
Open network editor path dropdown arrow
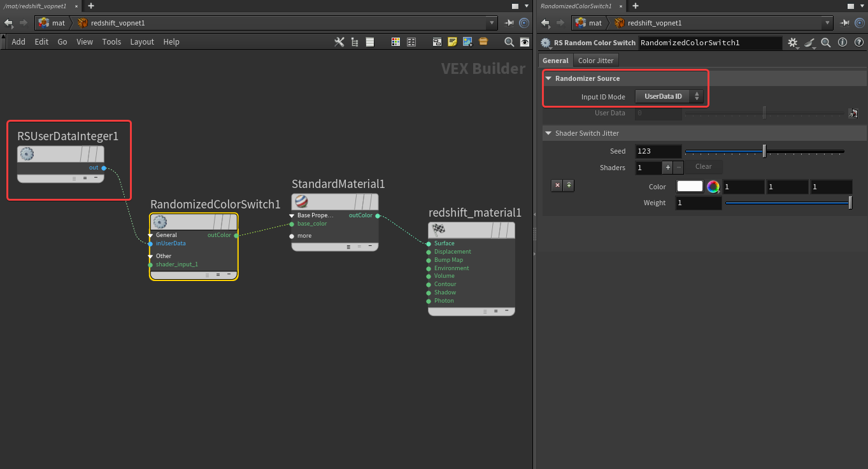pos(491,23)
